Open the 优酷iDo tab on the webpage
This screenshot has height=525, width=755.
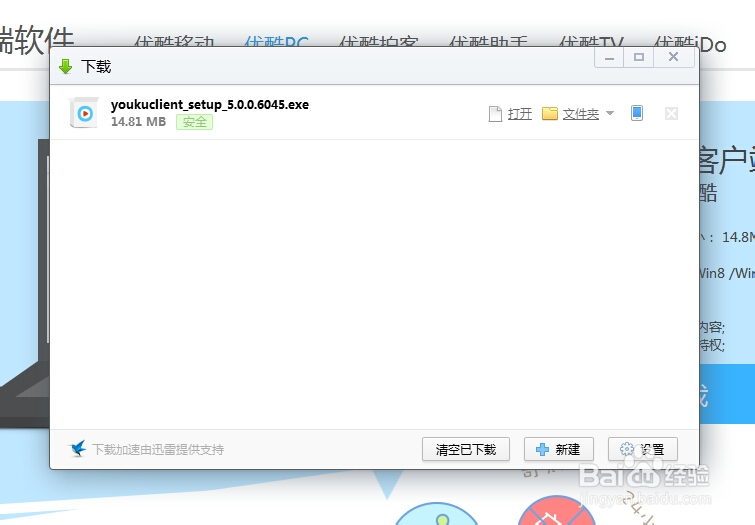690,43
